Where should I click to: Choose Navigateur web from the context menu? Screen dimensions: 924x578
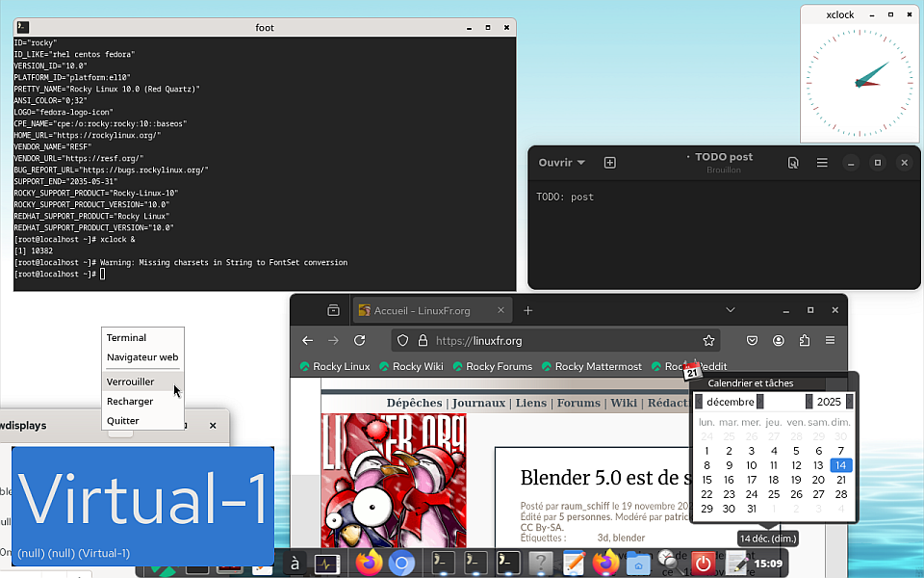click(x=141, y=356)
